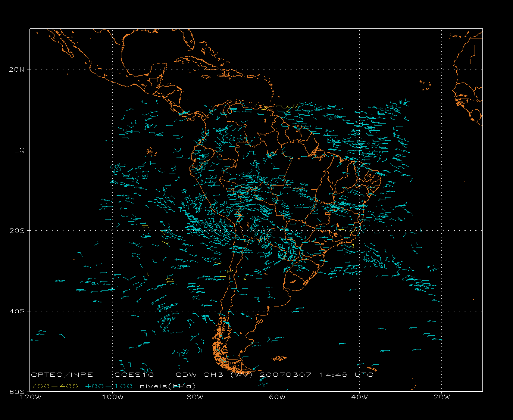Click the 60W longitude label
The width and height of the screenshot is (513, 420).
[277, 397]
